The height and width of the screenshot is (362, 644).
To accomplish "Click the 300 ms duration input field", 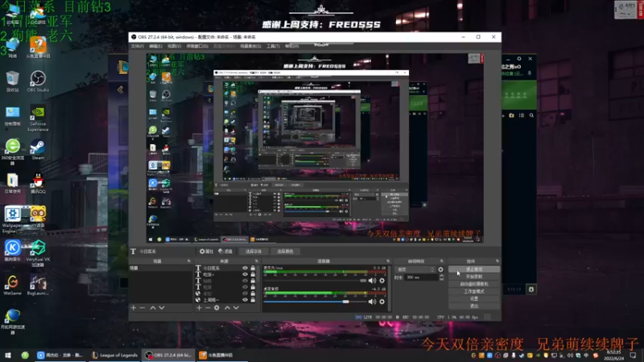I will pos(421,278).
